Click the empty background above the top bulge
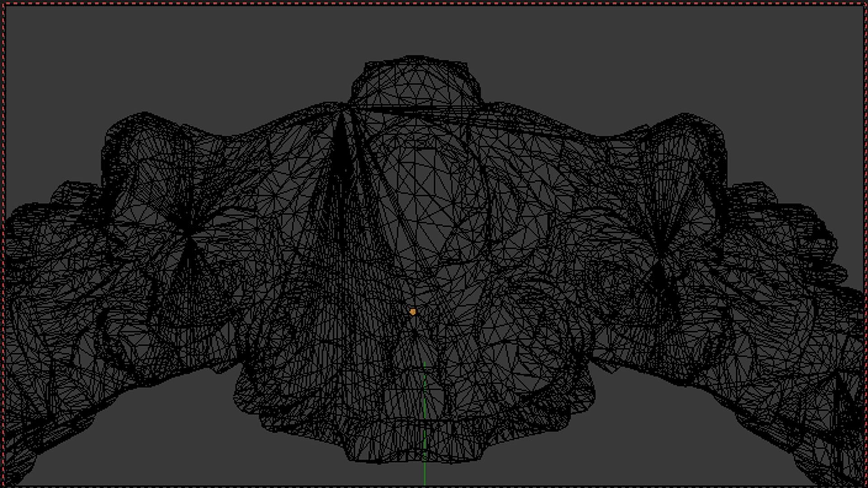The height and width of the screenshot is (488, 868). (415, 29)
